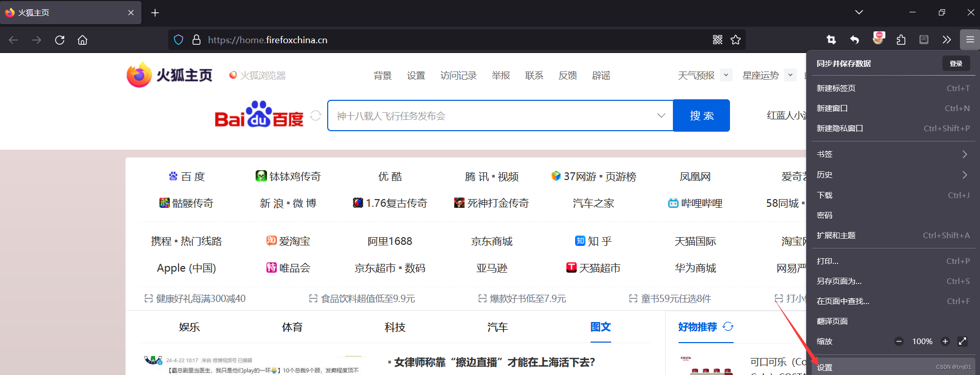Click the 100% zoom level reset
Screen dimensions: 980x375
(x=922, y=341)
